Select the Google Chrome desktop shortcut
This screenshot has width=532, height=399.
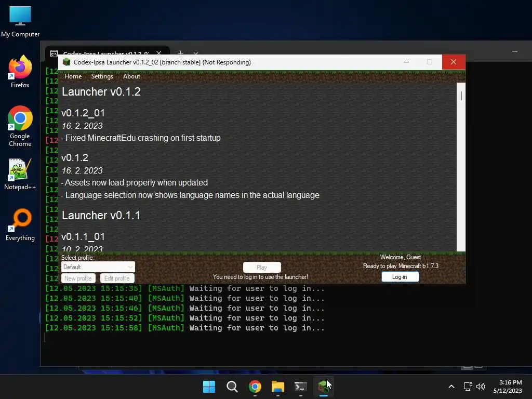pyautogui.click(x=20, y=126)
